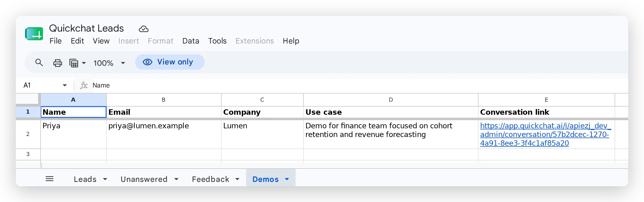Switch to the Unanswered sheet tab

144,179
